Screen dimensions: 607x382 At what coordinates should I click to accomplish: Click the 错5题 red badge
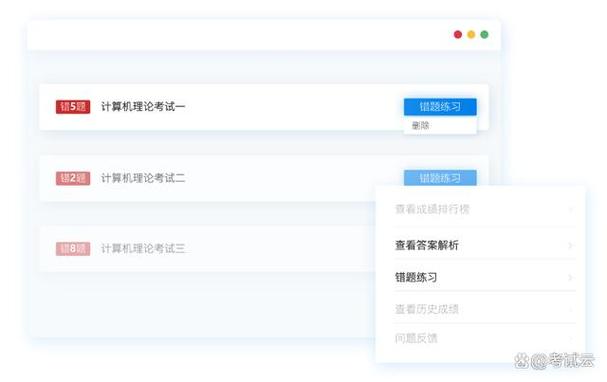tap(73, 107)
